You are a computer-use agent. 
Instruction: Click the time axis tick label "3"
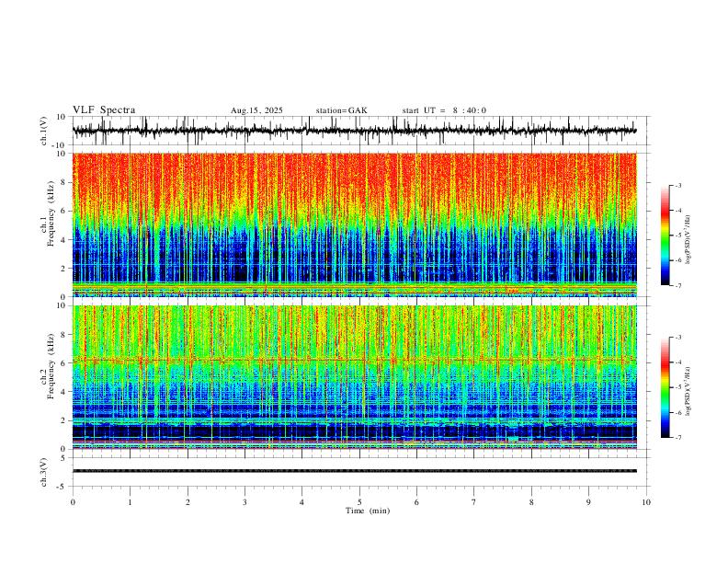coord(245,502)
